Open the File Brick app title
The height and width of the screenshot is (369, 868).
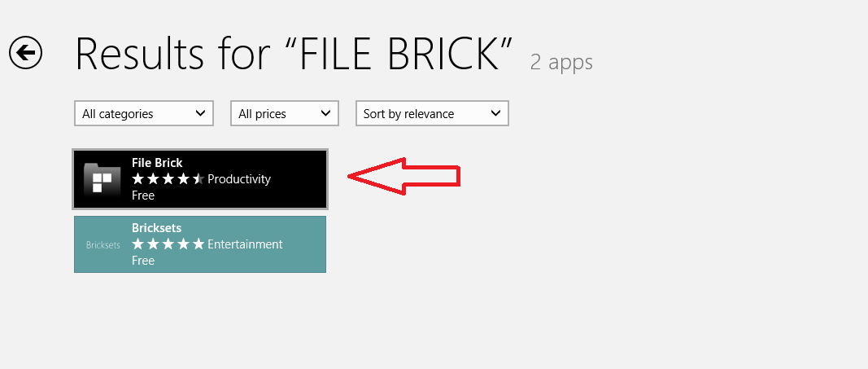(x=157, y=162)
